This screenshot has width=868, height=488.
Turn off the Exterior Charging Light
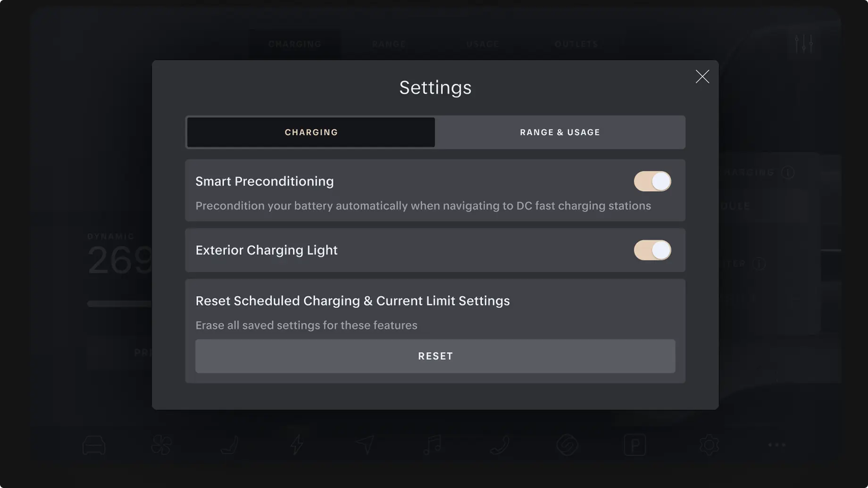652,250
